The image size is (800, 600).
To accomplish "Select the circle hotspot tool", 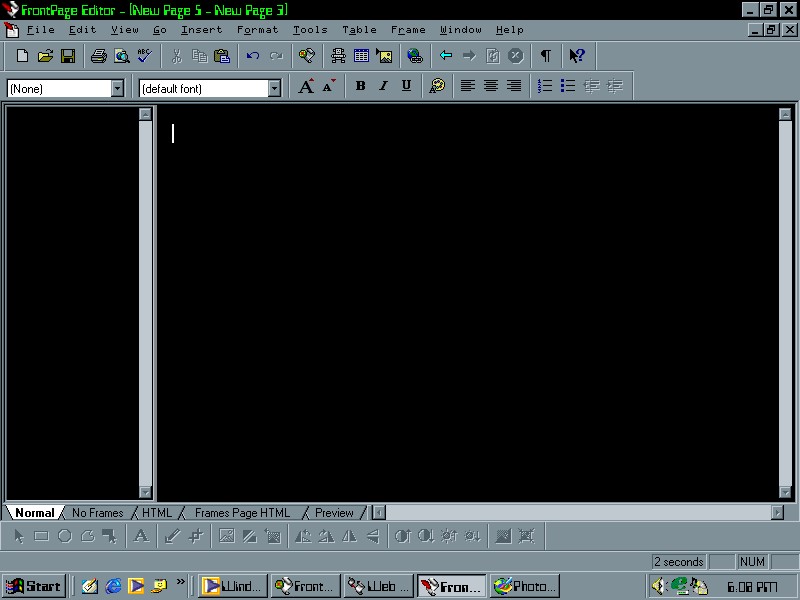I will [65, 536].
